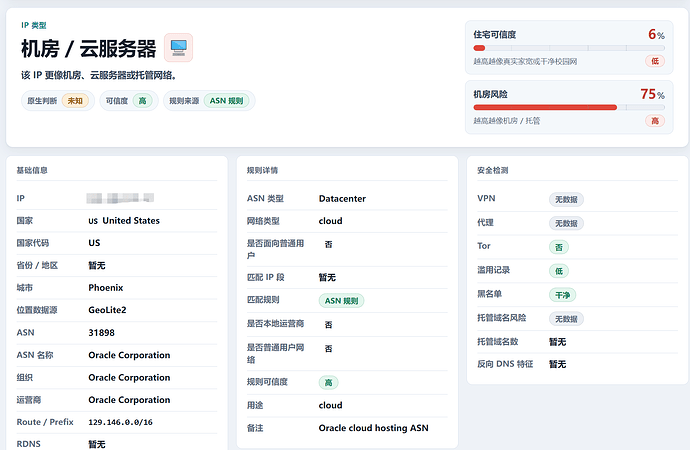
Task: Click the 暂无 value for RDNS
Action: click(x=97, y=444)
